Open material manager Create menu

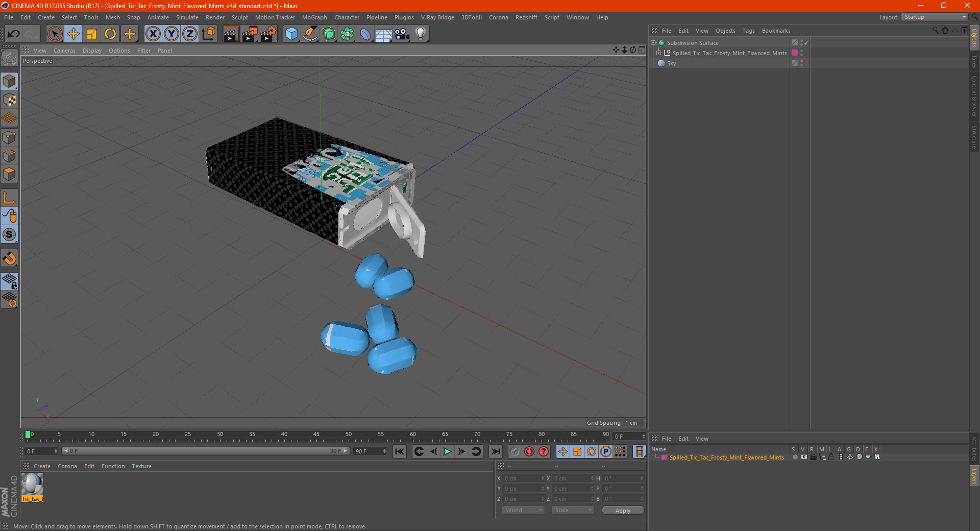[x=42, y=466]
